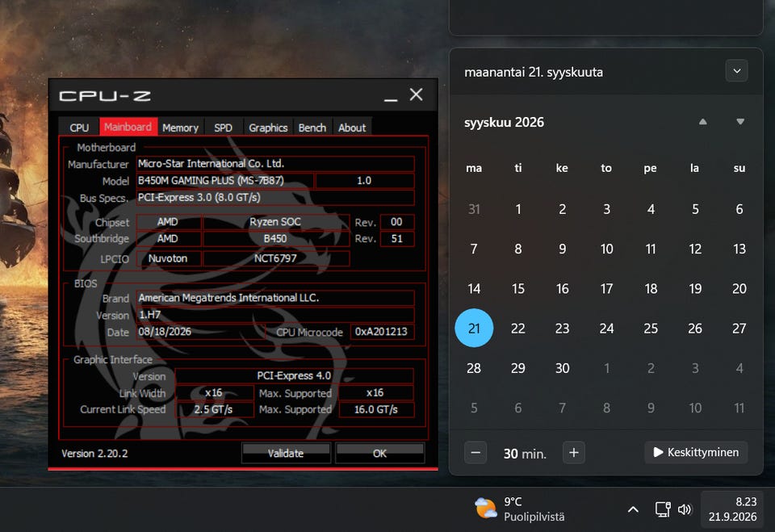Open the Memory tab in CPU-Z

click(180, 128)
